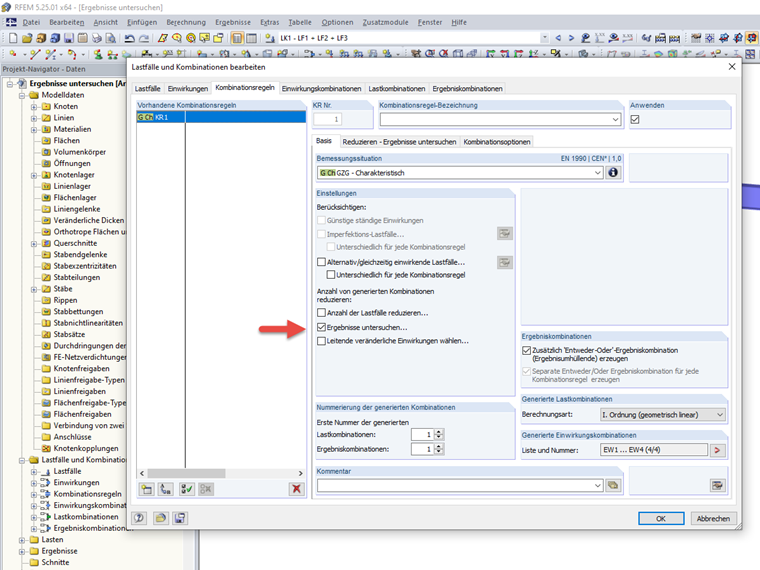Viewport: 760px width, 570px height.
Task: Switch to the Lastfälle tab
Action: [147, 89]
